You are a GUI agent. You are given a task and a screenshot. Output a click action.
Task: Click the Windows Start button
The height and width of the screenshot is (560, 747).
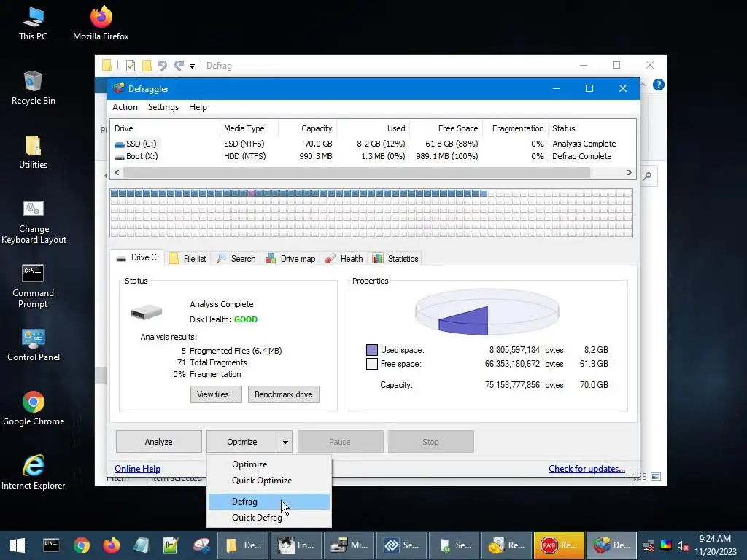pos(18,545)
